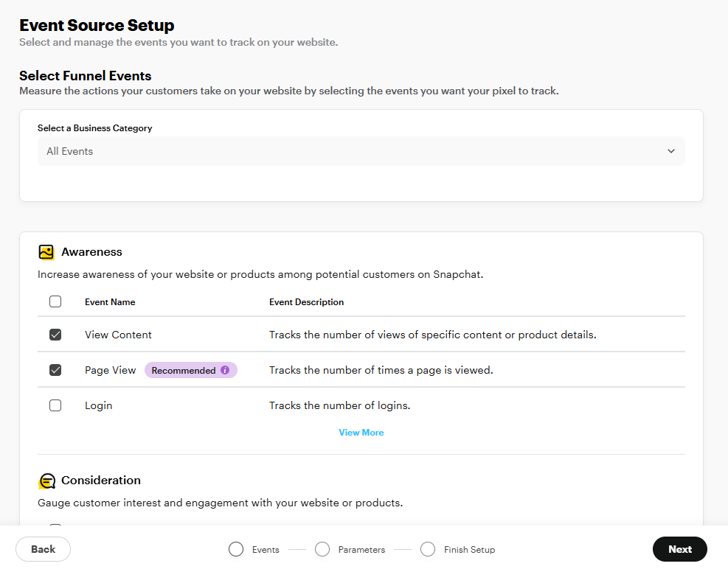Viewport: 728px width, 569px height.
Task: Uncheck the View Content event checkbox
Action: [55, 335]
